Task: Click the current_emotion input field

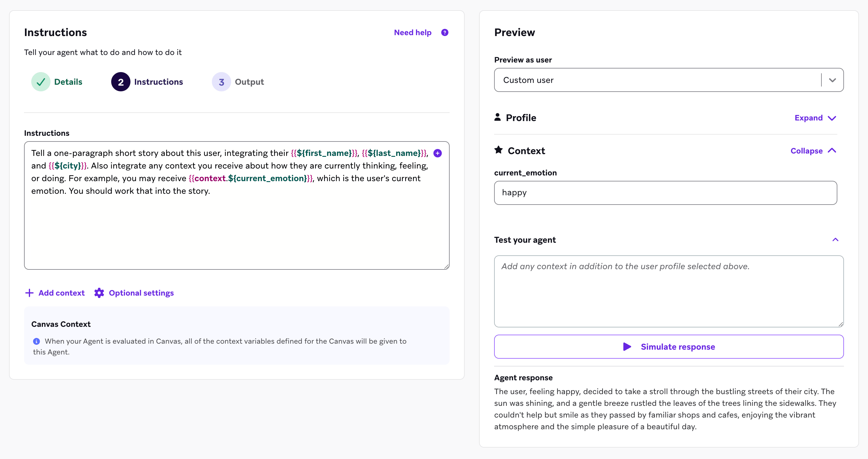Action: point(665,193)
